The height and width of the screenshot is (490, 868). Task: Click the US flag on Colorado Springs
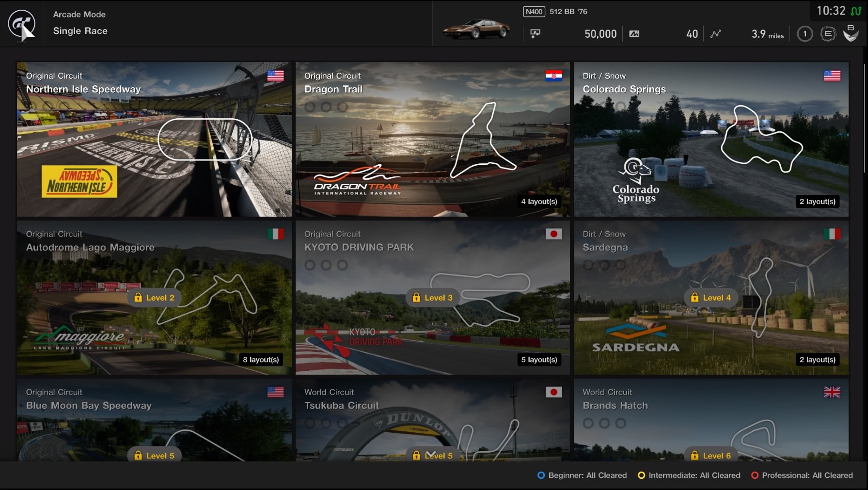(832, 76)
